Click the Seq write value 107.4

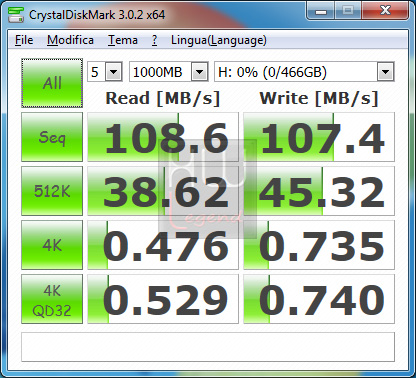(x=319, y=137)
